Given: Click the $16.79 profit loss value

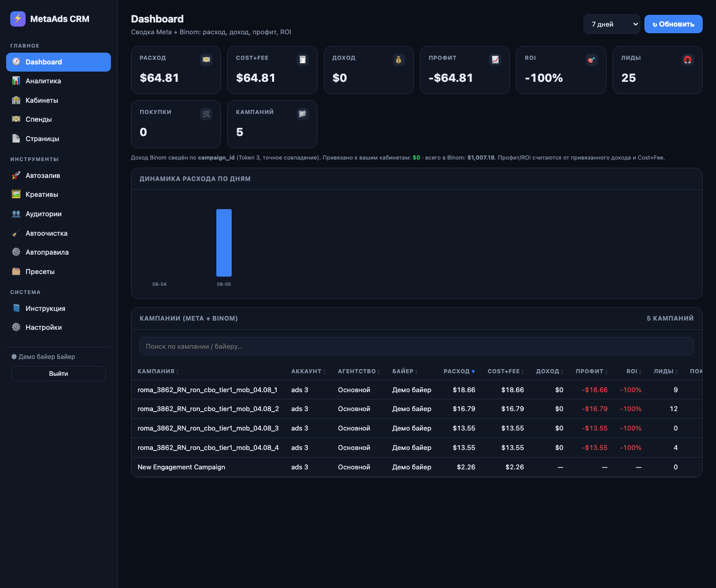Looking at the screenshot, I should point(595,409).
